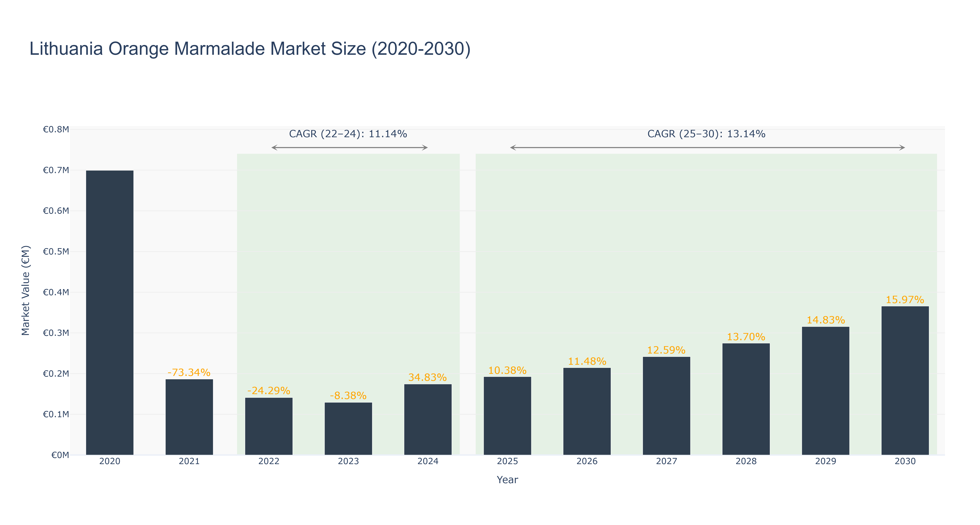
Task: Click the -24.29% growth label
Action: coord(269,391)
